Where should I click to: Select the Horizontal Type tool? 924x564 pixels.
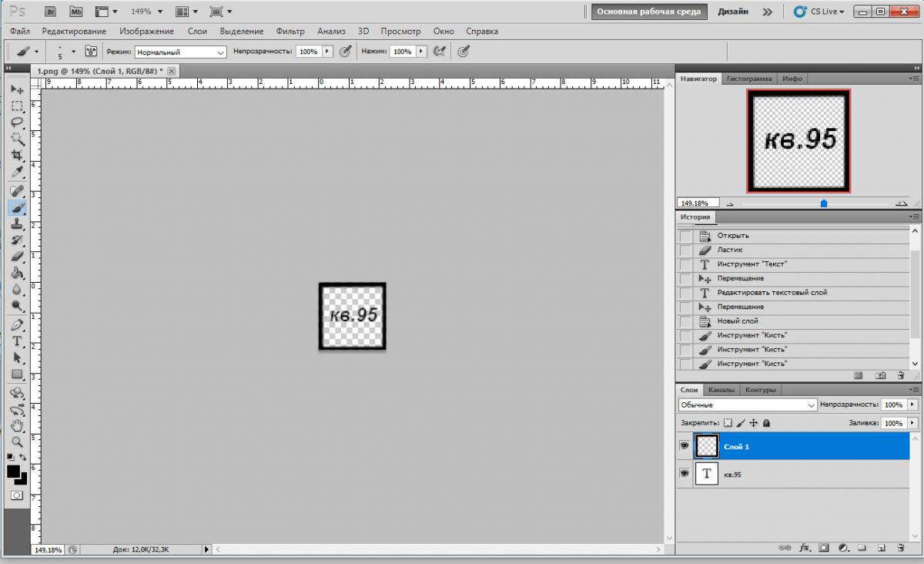[17, 341]
